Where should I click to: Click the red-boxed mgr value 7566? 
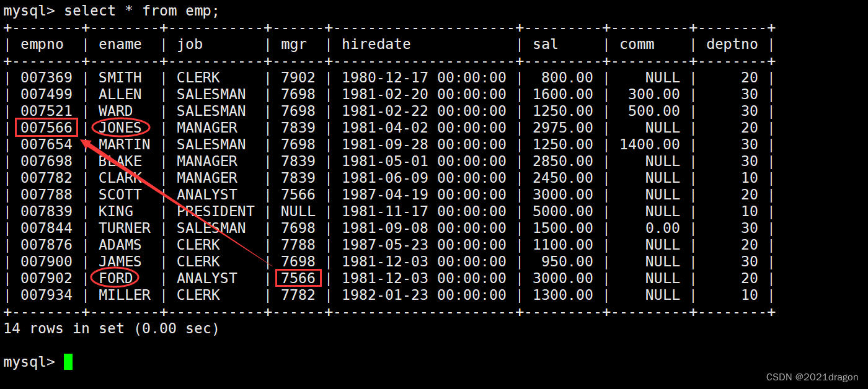click(298, 278)
